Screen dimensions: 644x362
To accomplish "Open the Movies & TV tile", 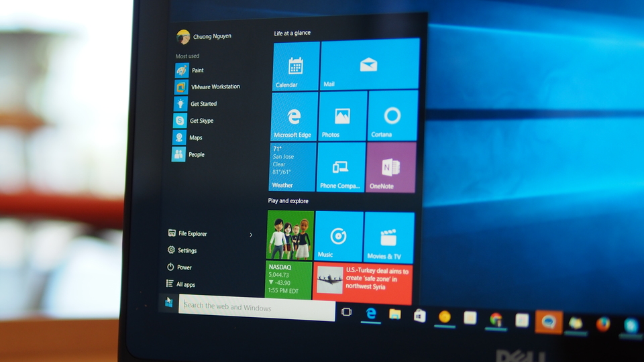I will [x=389, y=237].
